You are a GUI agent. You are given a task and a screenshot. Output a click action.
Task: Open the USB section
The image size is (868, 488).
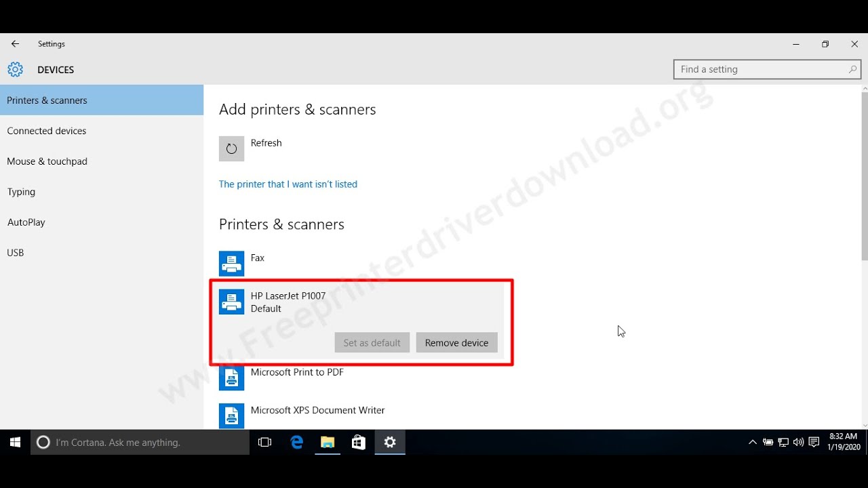(102, 253)
